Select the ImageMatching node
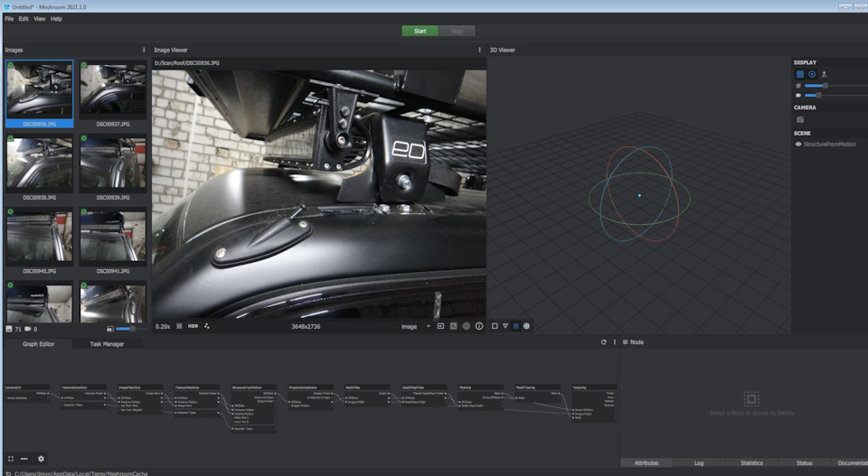This screenshot has width=868, height=476. tap(140, 399)
